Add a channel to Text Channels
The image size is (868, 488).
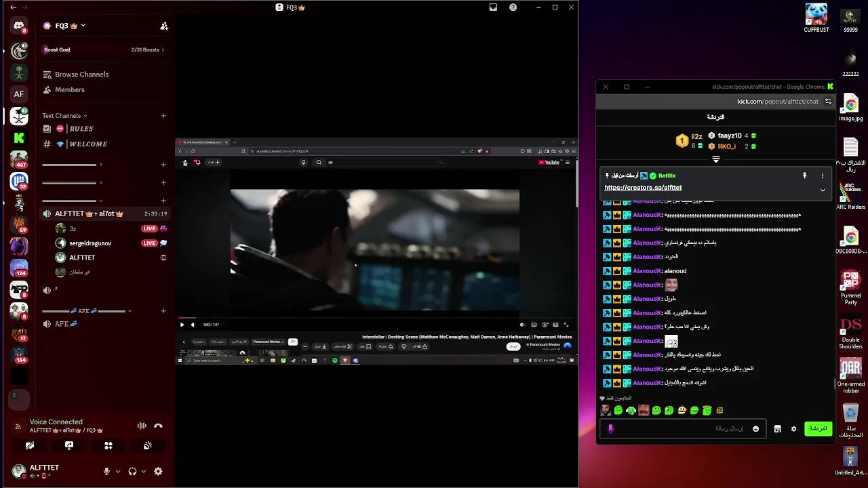coord(163,116)
